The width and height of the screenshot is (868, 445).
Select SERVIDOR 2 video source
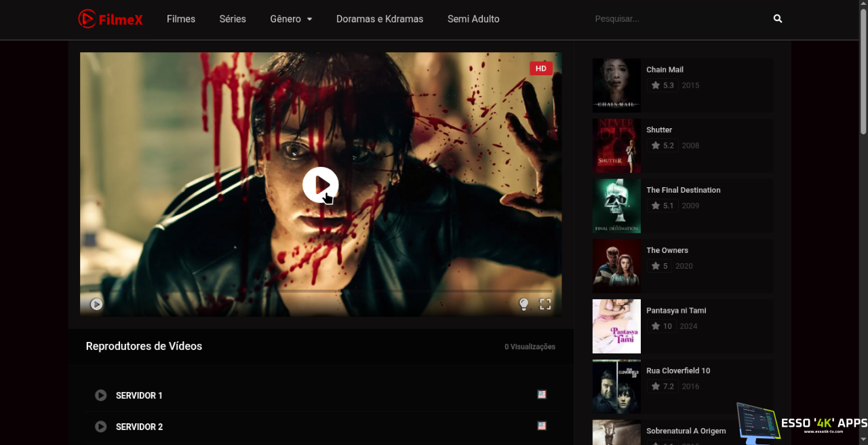(139, 427)
